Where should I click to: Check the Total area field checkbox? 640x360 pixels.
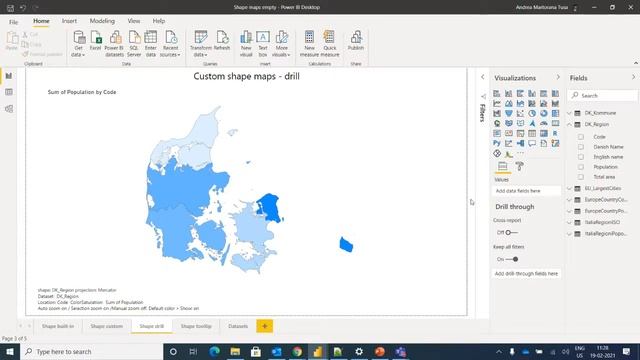(581, 177)
